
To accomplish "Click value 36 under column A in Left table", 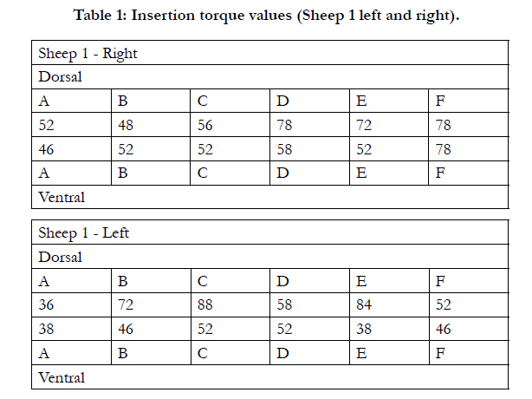I will click(x=46, y=304).
